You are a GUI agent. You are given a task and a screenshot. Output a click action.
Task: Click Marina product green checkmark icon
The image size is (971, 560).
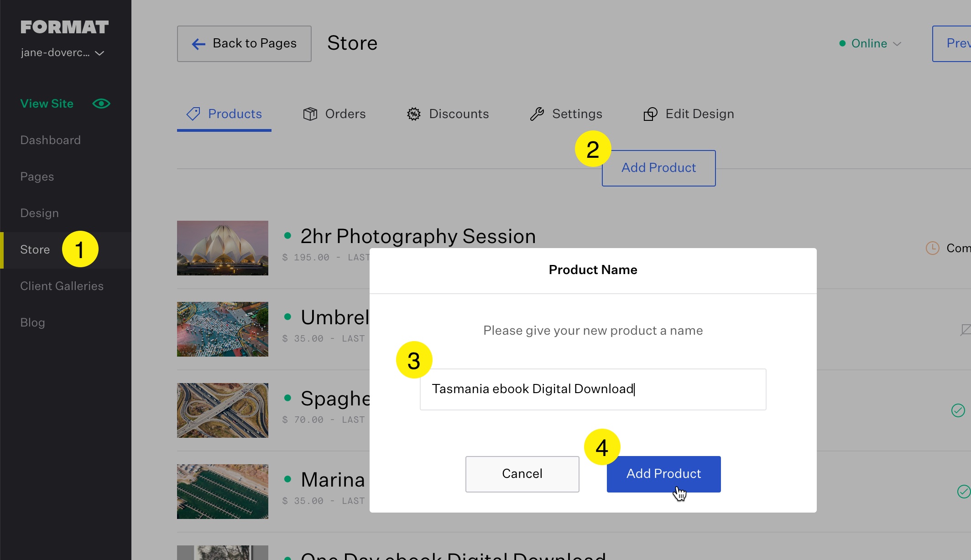963,491
